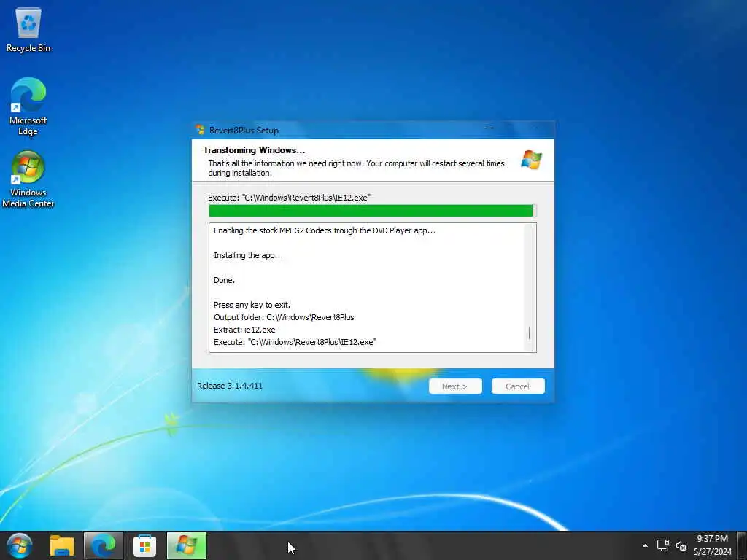Click the install log scrollbar thumb

click(530, 332)
